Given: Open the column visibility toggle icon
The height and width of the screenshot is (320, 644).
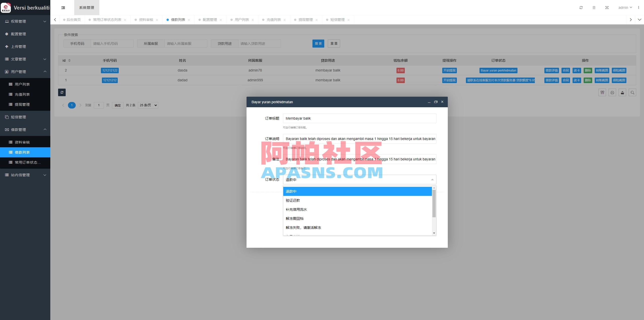Looking at the screenshot, I should click(x=602, y=92).
